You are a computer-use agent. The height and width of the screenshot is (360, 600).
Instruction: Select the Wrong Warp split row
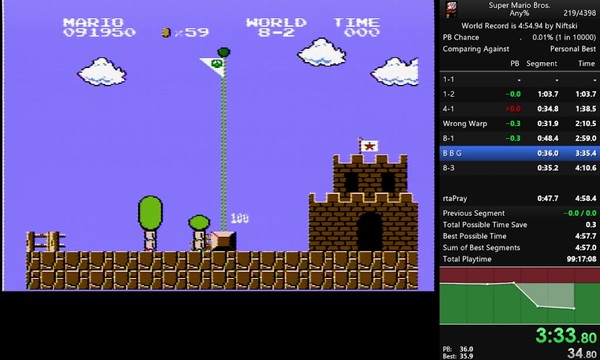pos(520,124)
